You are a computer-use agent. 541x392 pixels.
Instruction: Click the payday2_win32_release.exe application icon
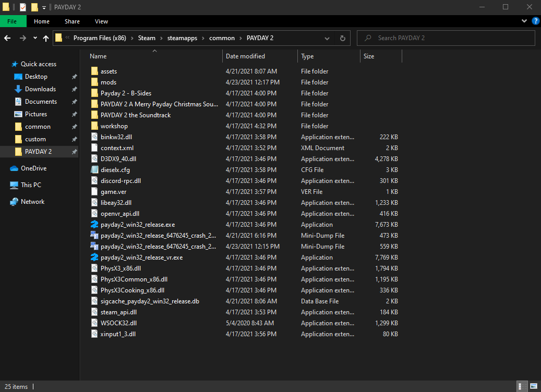(x=94, y=225)
